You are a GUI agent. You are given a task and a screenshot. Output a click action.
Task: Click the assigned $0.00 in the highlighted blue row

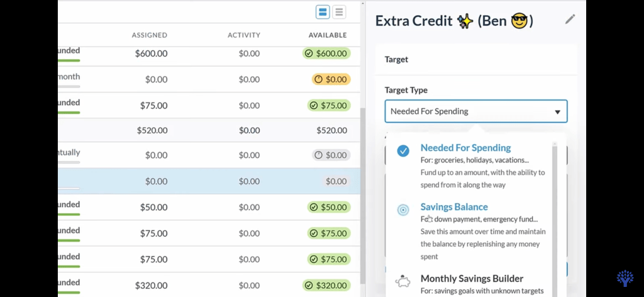point(156,182)
